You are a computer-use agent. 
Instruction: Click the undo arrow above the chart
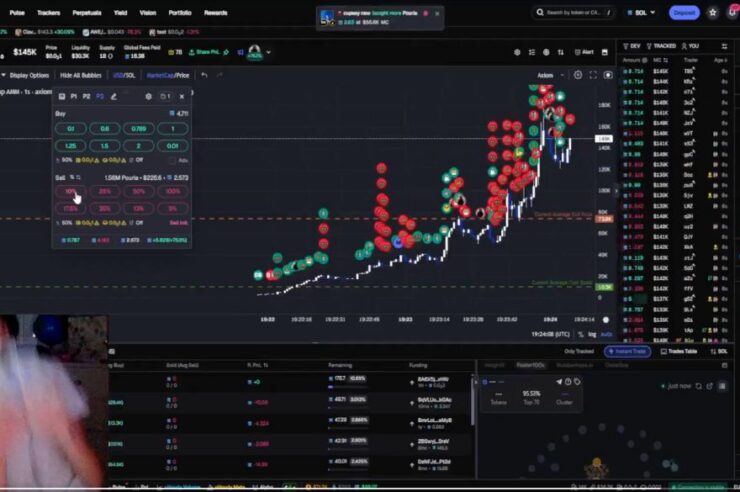[x=204, y=75]
